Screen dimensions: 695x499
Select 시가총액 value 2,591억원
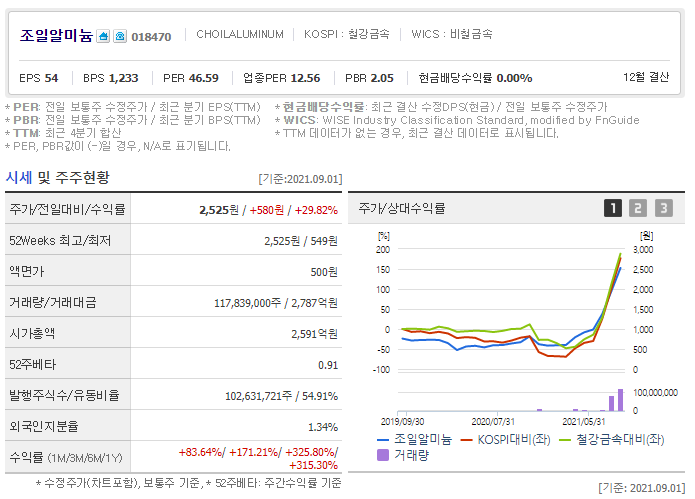[x=314, y=334]
